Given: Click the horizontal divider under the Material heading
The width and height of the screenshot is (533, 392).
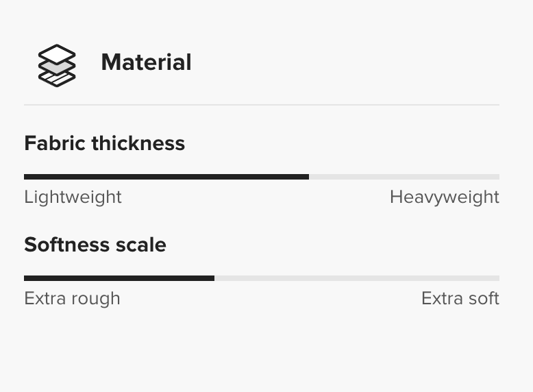Looking at the screenshot, I should pos(262,105).
